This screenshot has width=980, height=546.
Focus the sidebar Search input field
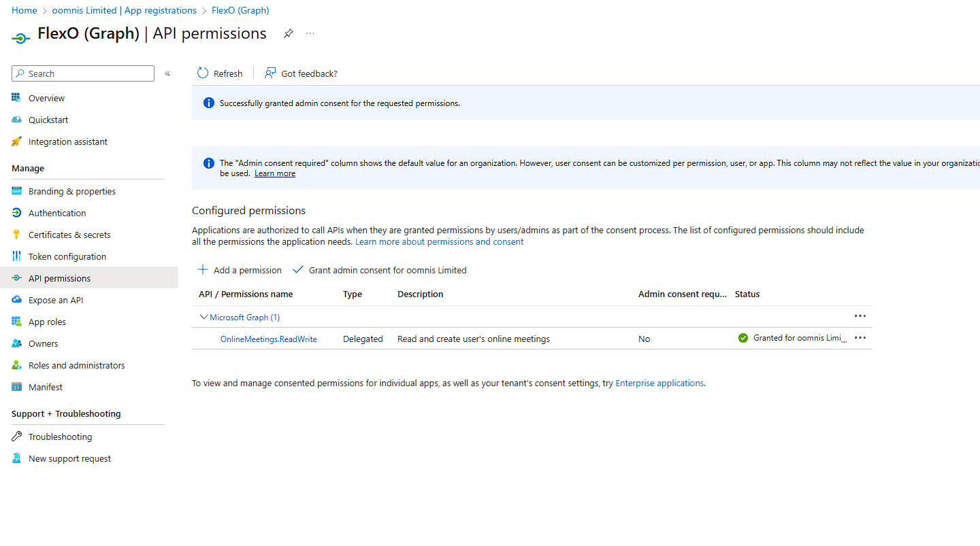[83, 73]
